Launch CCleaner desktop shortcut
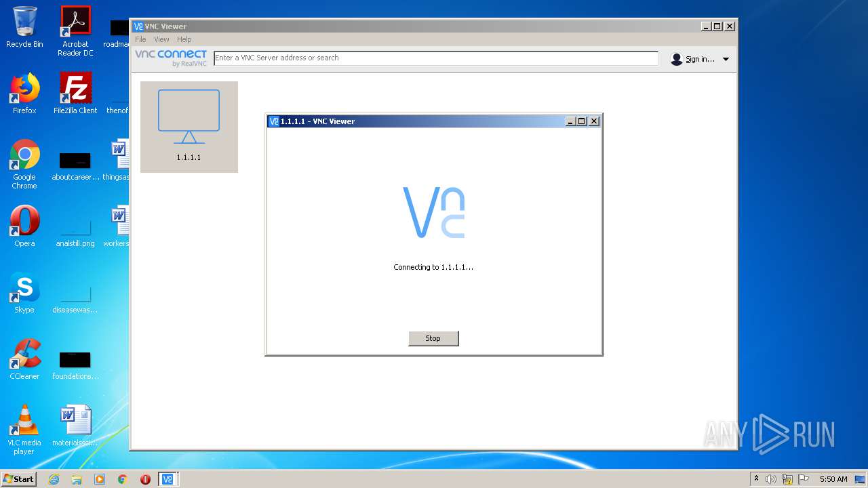The width and height of the screenshot is (868, 488). [x=24, y=359]
